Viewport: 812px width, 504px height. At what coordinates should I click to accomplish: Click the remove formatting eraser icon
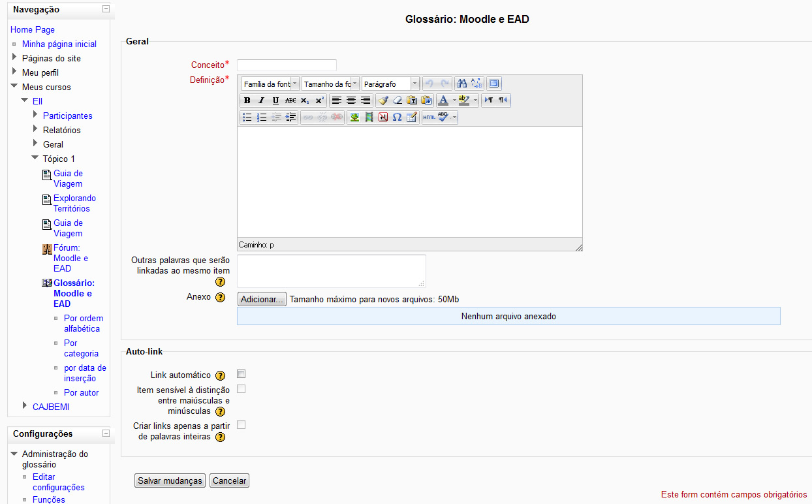pos(398,101)
